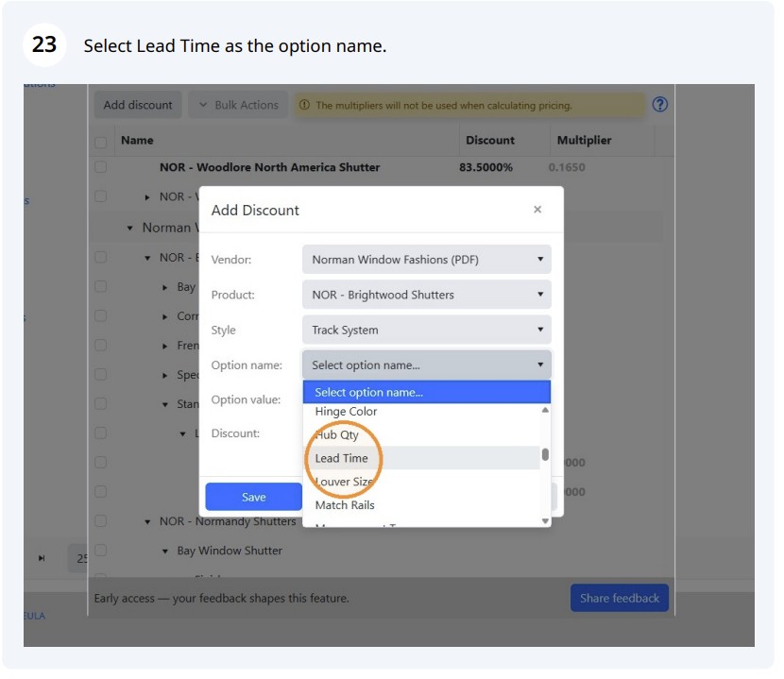Close the Add Discount dialog
Screen dimensions: 784x679
pos(537,210)
